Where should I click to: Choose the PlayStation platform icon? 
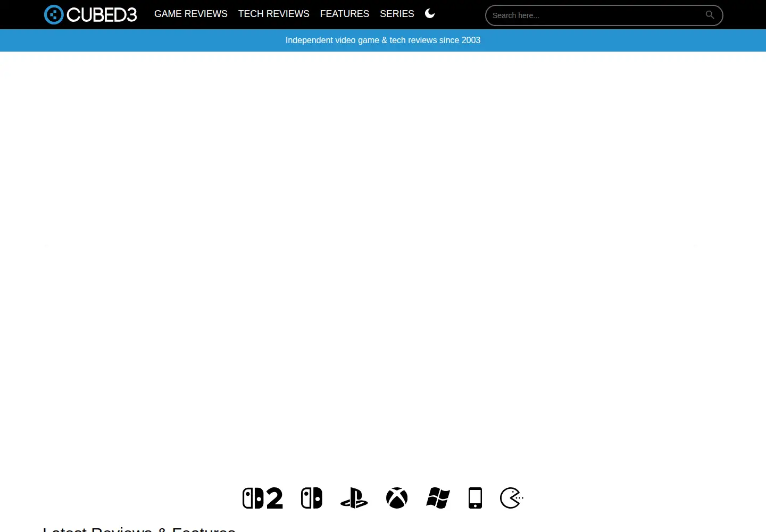tap(354, 498)
